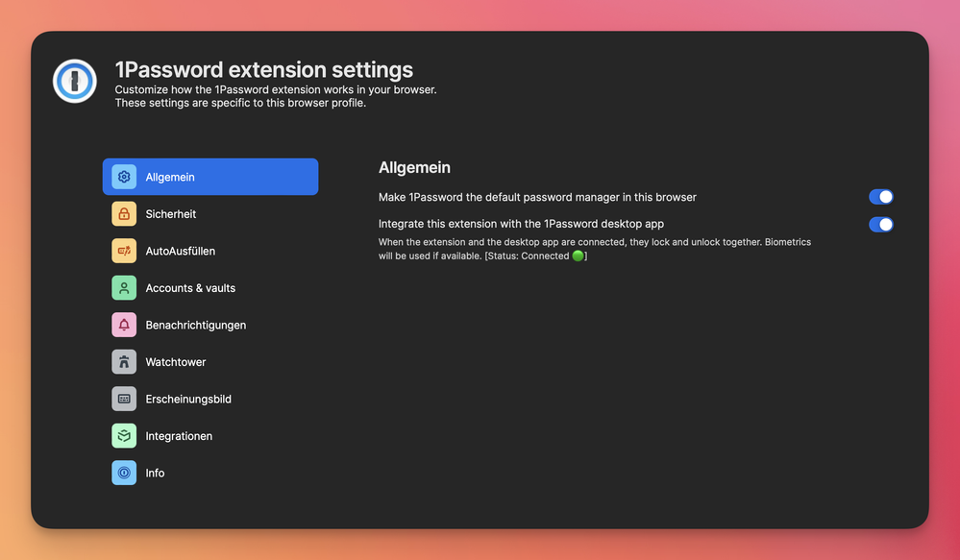Select Accounts & vaults in the sidebar
This screenshot has width=960, height=560.
pos(190,288)
